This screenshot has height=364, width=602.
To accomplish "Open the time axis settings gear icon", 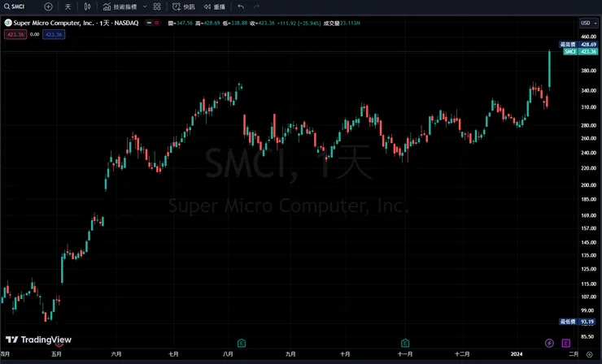I will point(589,354).
